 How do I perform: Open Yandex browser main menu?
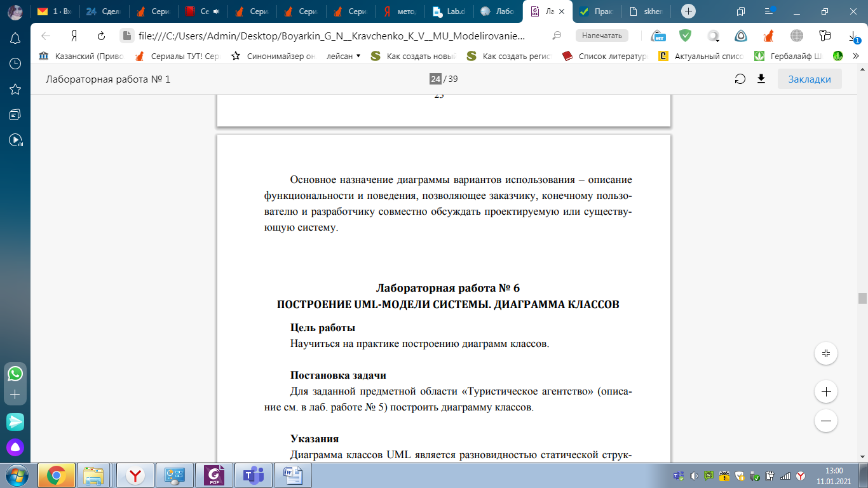tap(770, 11)
